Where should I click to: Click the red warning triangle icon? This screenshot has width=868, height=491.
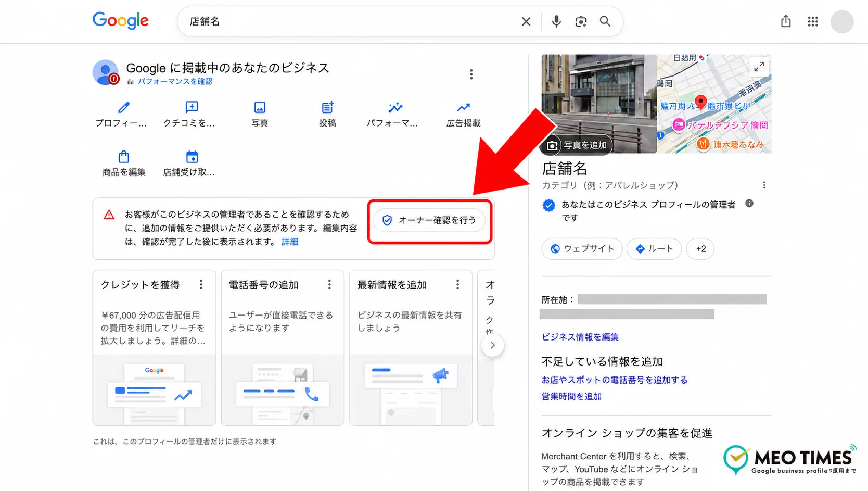(x=109, y=215)
